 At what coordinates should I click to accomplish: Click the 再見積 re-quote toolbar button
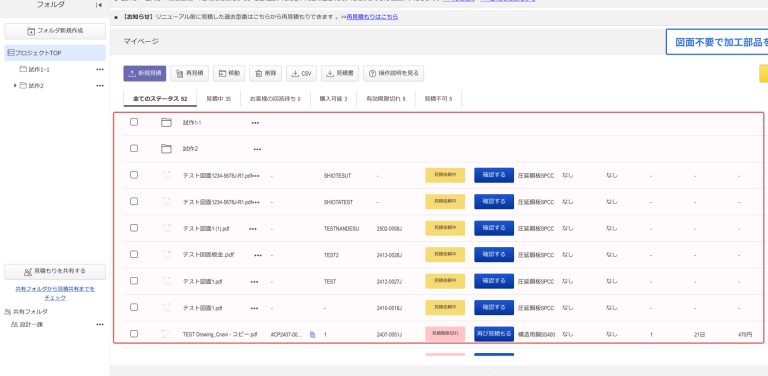tap(190, 73)
